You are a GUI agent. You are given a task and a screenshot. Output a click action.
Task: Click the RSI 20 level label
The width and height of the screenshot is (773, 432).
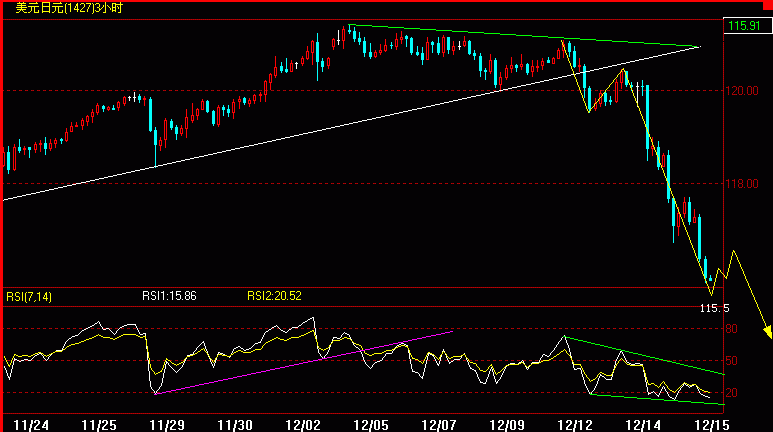(x=732, y=393)
